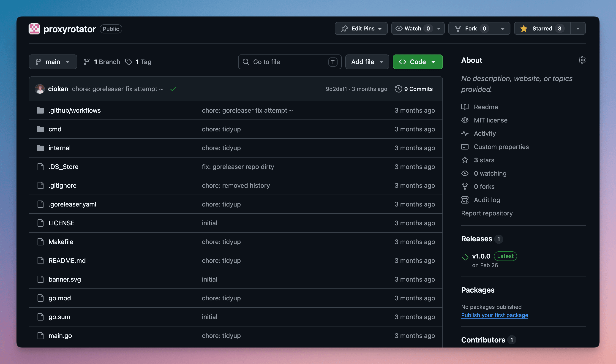The height and width of the screenshot is (364, 616).
Task: Open the MIT license link
Action: (x=491, y=120)
